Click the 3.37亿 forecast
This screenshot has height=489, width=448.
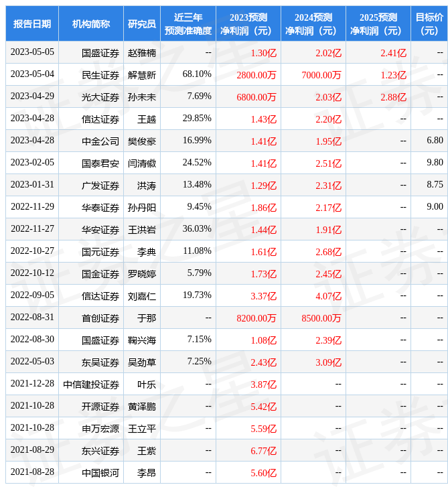pyautogui.click(x=264, y=296)
